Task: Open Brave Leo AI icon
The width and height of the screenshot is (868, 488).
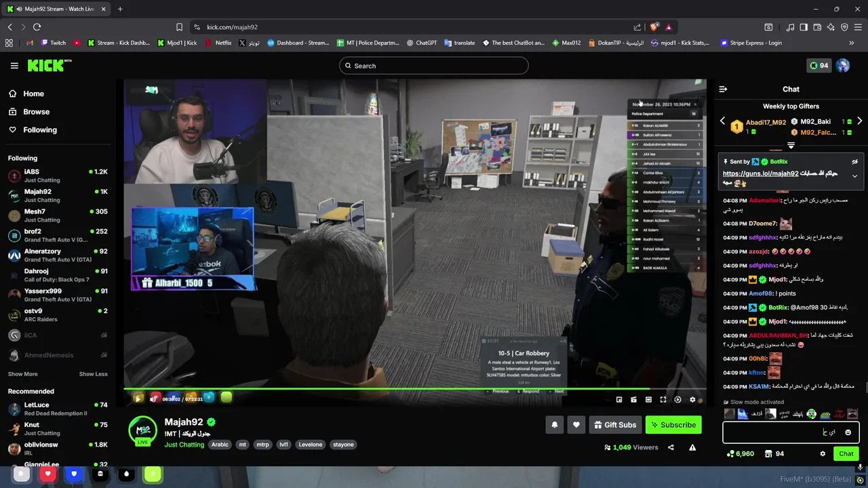Action: pyautogui.click(x=831, y=27)
